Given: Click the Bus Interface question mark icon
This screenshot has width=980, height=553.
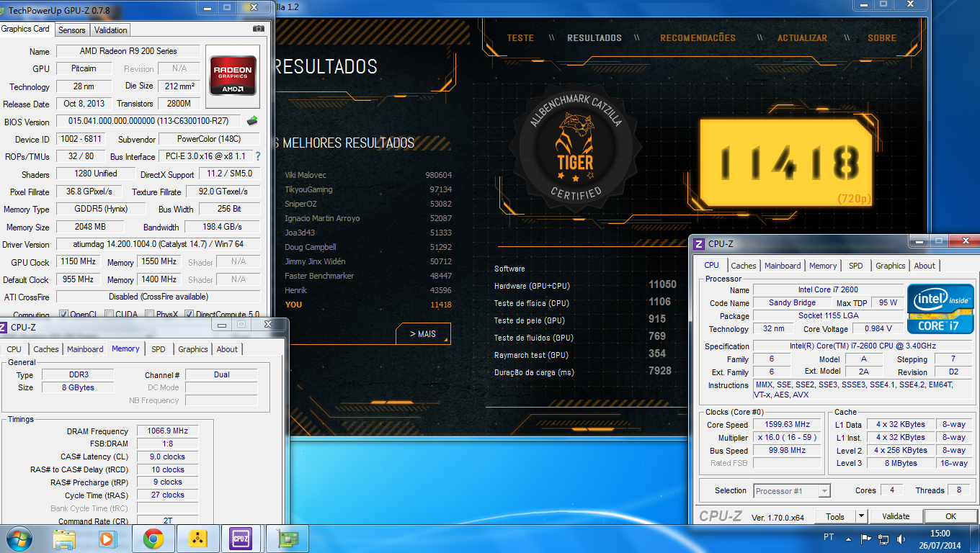Looking at the screenshot, I should click(x=258, y=156).
